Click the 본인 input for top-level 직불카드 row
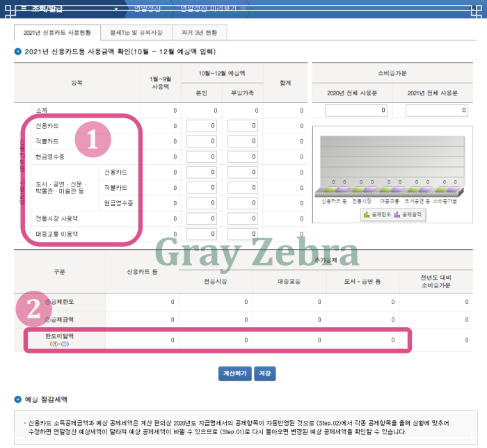The height and width of the screenshot is (448, 487). 202,141
